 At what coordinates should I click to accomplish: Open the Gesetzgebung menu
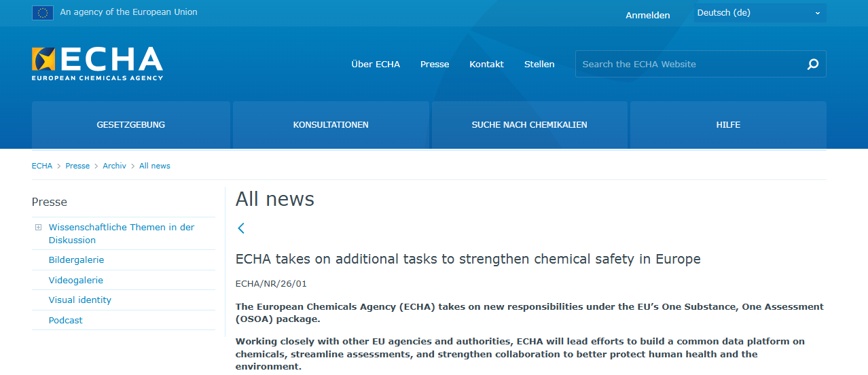(x=131, y=125)
